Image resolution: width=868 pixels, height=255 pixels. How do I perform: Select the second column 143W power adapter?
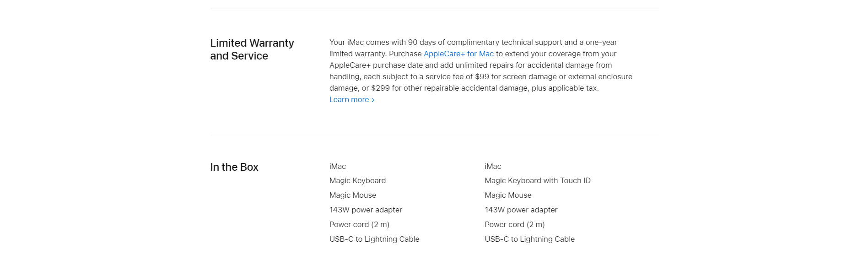(x=521, y=210)
